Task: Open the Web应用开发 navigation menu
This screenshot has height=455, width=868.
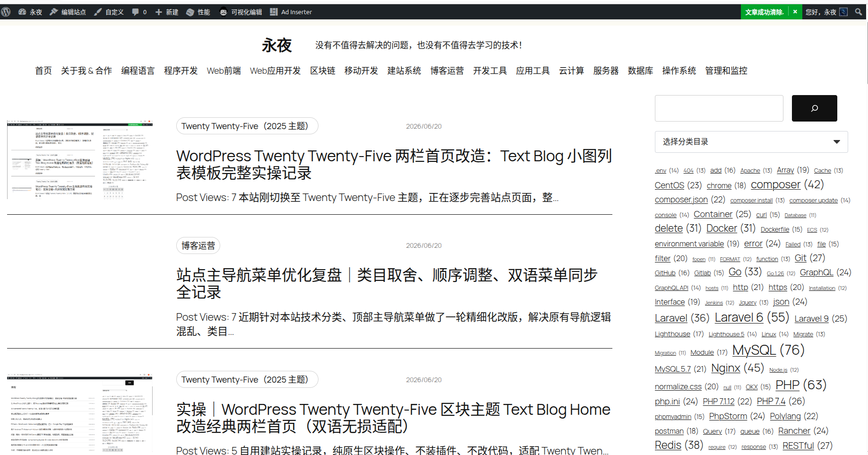Action: tap(275, 71)
